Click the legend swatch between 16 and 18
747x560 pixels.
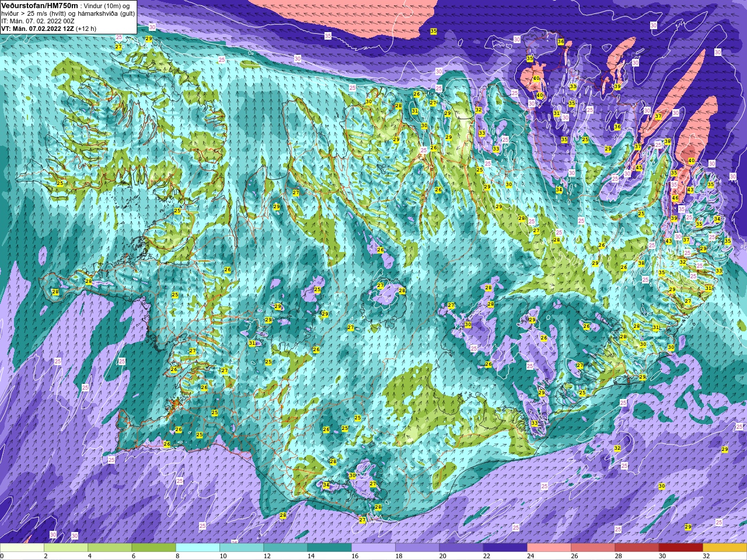373,548
